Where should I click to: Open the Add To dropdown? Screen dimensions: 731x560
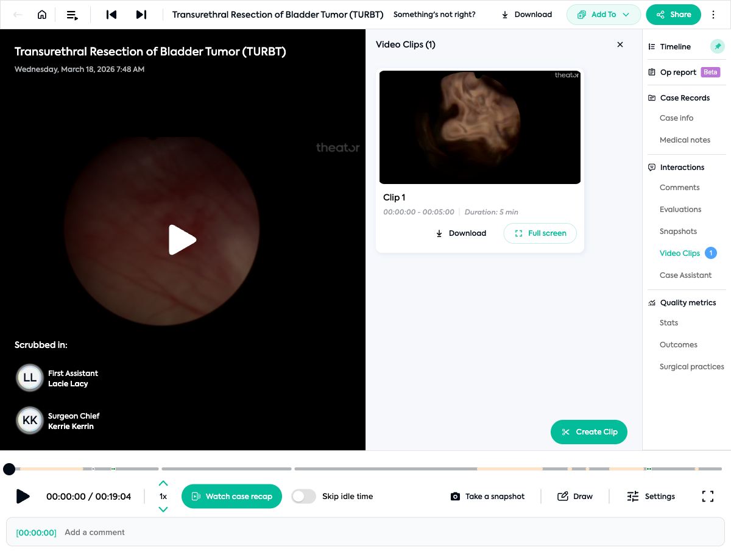pos(604,14)
